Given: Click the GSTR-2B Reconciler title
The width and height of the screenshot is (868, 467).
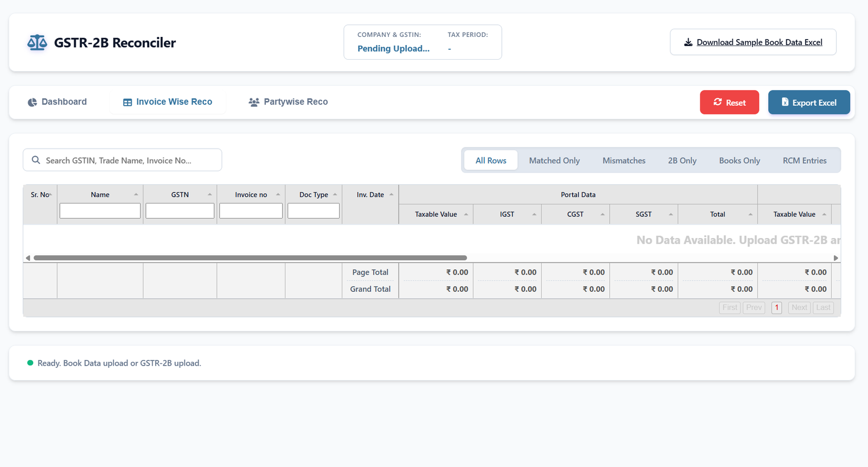Looking at the screenshot, I should (115, 43).
